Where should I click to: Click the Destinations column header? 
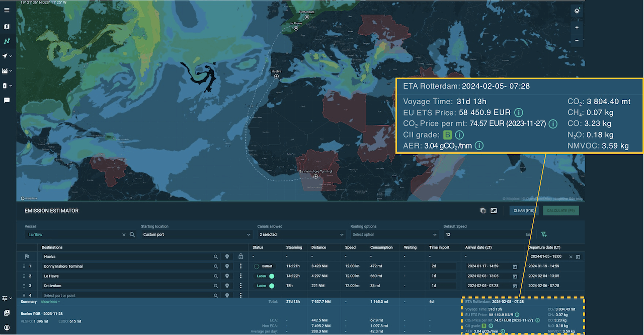pos(52,247)
